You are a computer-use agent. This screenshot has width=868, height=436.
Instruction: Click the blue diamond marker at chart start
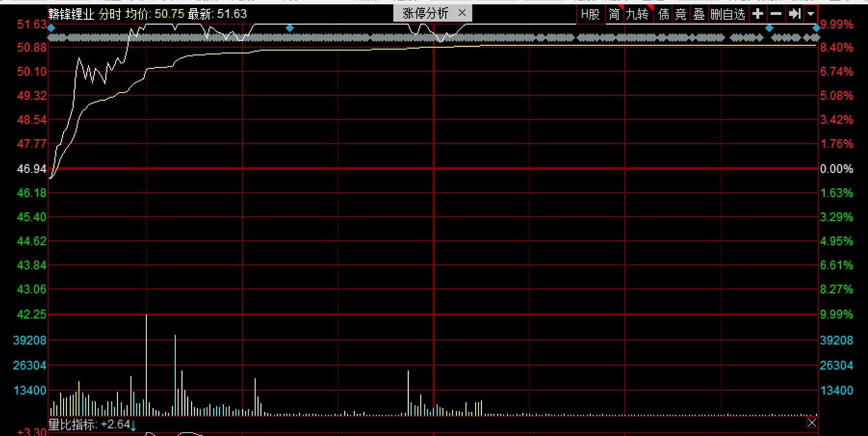(x=52, y=28)
